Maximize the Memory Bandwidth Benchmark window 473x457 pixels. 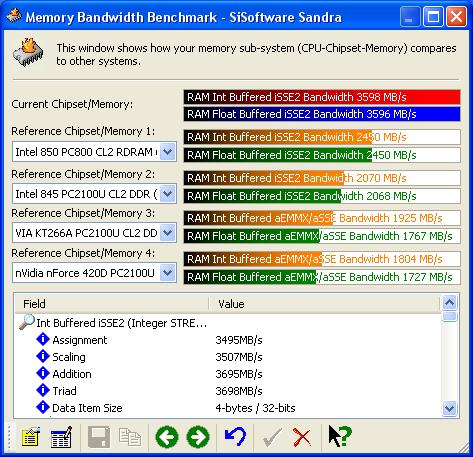tap(433, 16)
